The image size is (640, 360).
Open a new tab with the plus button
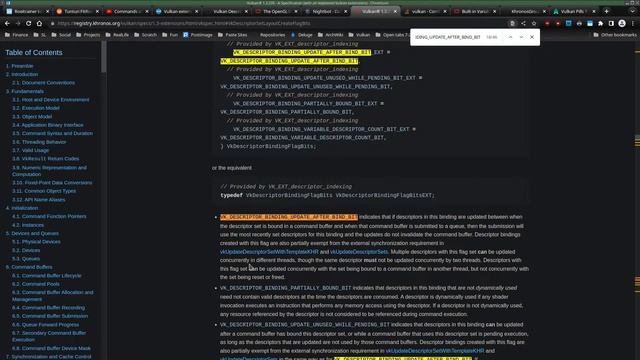pyautogui.click(x=607, y=11)
